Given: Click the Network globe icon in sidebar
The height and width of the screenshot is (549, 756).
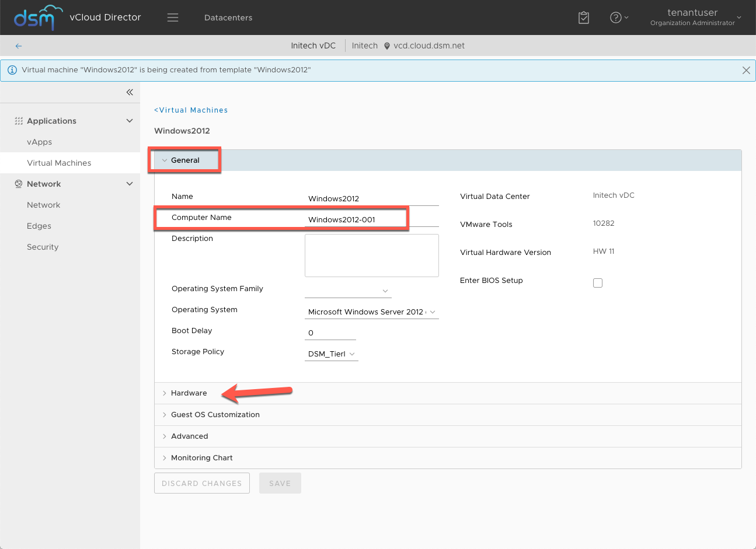Looking at the screenshot, I should [x=19, y=184].
